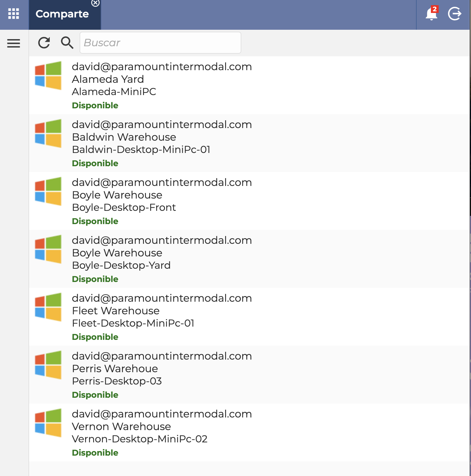Click the Vernon Warehouse group label
471x476 pixels.
click(x=121, y=427)
